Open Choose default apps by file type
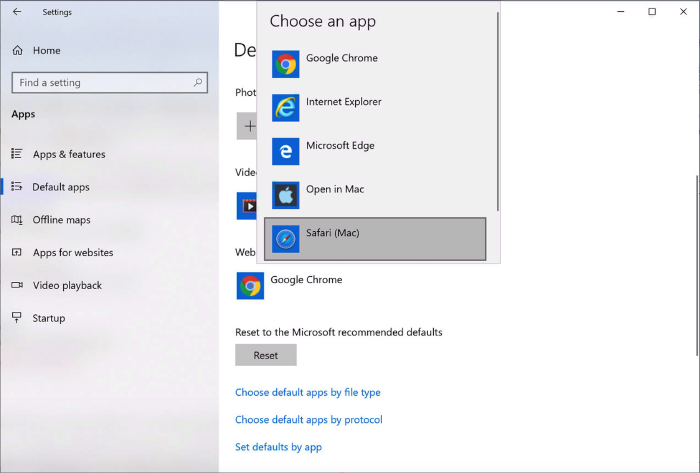This screenshot has width=700, height=473. [x=307, y=393]
